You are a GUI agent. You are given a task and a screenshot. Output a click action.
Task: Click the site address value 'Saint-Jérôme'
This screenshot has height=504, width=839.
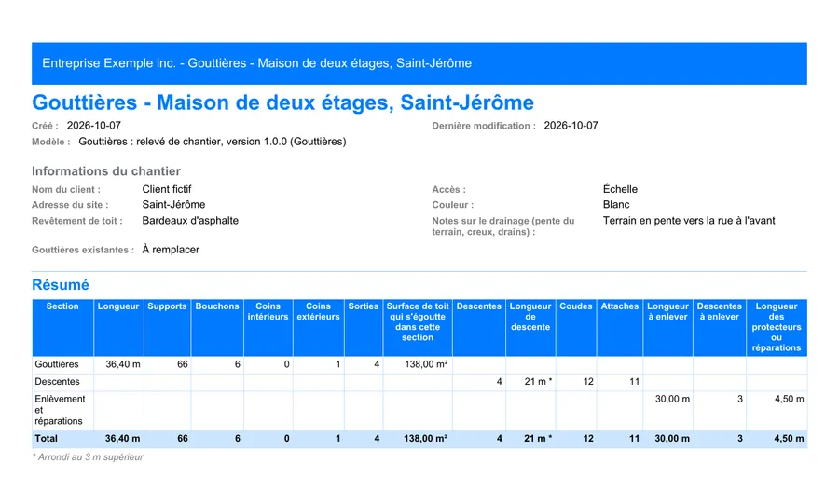[x=173, y=205]
